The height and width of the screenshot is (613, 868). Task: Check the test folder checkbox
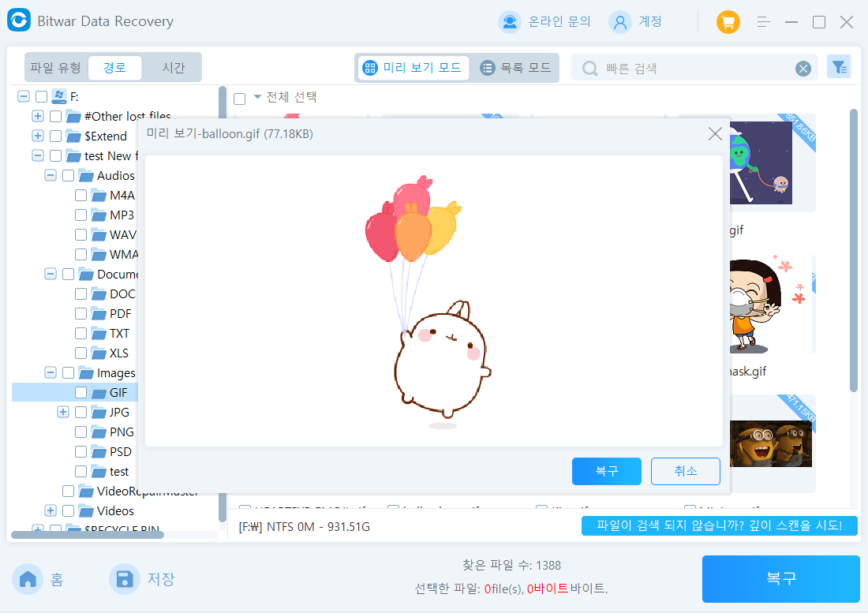click(80, 471)
